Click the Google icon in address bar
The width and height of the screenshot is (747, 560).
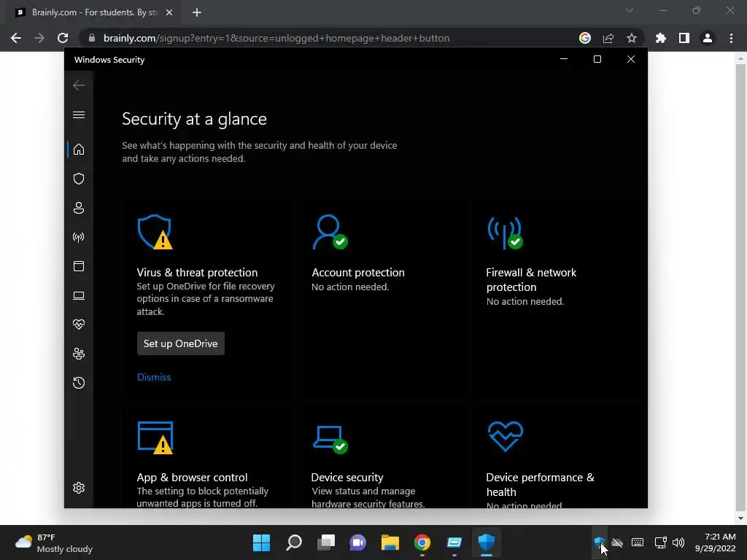click(585, 38)
